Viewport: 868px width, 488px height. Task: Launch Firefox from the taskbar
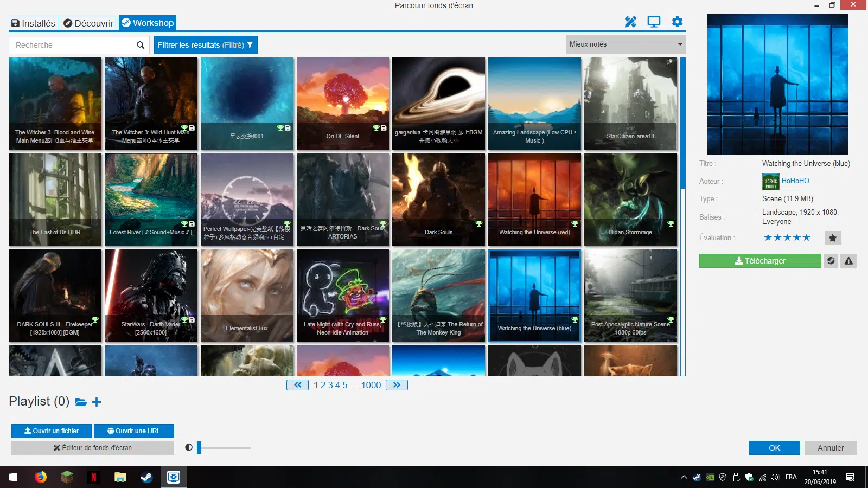pos(41,477)
